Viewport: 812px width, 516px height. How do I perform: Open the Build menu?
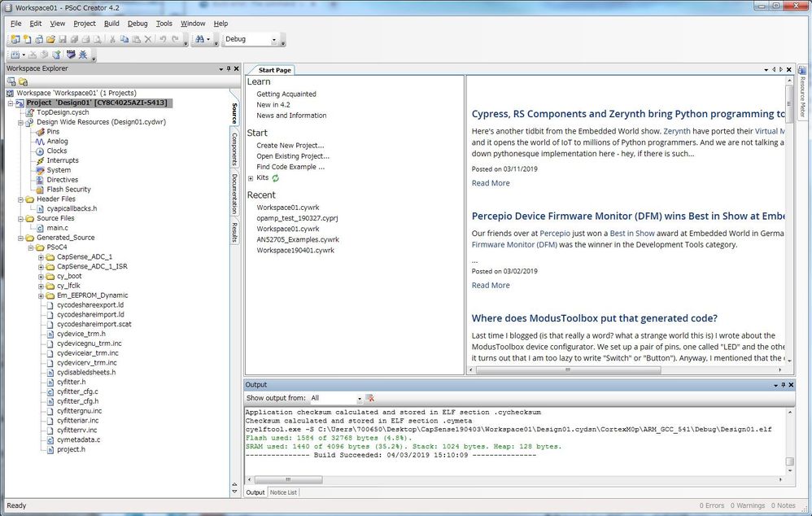click(x=111, y=24)
